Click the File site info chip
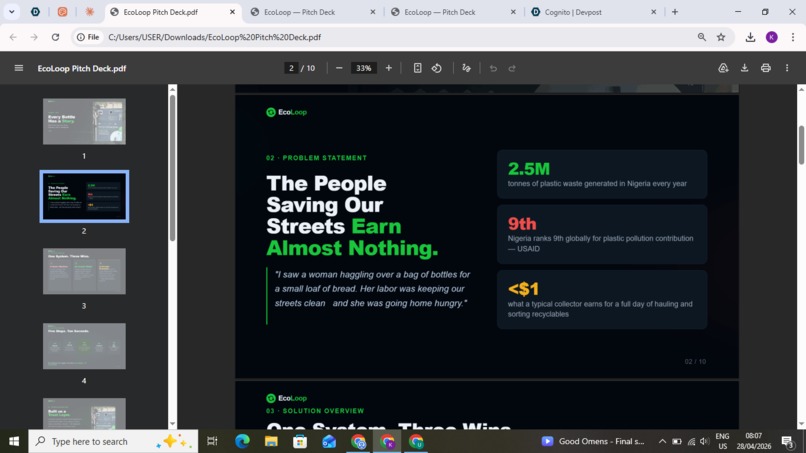The image size is (806, 453). click(x=88, y=37)
